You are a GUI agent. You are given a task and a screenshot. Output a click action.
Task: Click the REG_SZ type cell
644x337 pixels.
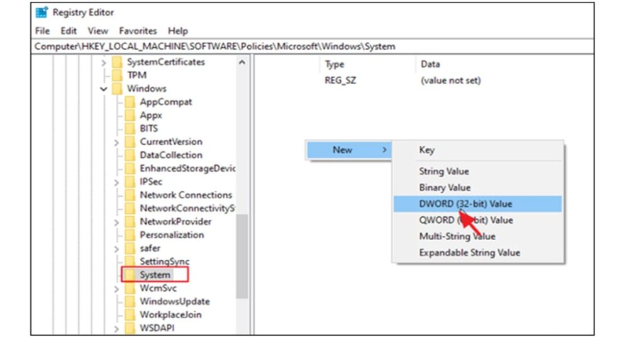pyautogui.click(x=340, y=80)
